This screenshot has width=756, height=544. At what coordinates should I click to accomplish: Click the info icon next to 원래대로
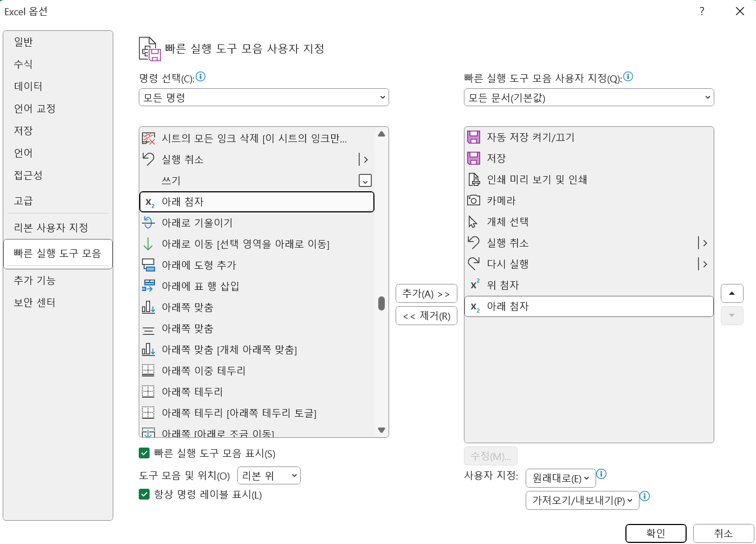601,474
